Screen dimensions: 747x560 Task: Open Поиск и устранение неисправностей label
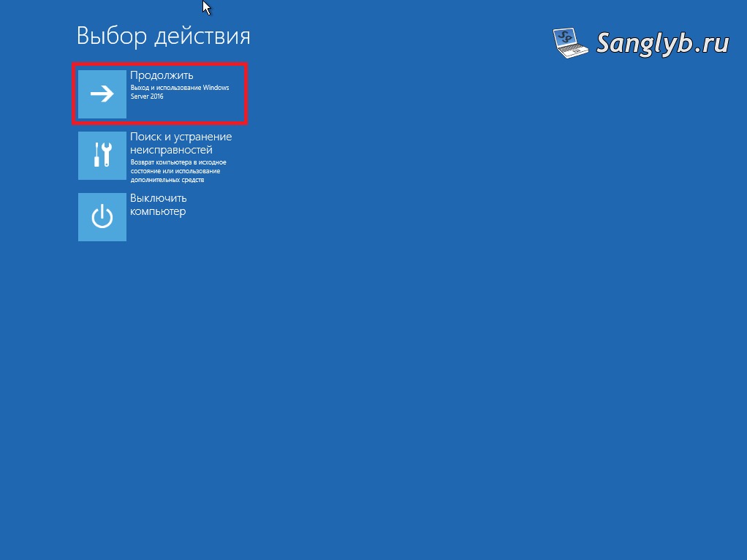[x=181, y=143]
